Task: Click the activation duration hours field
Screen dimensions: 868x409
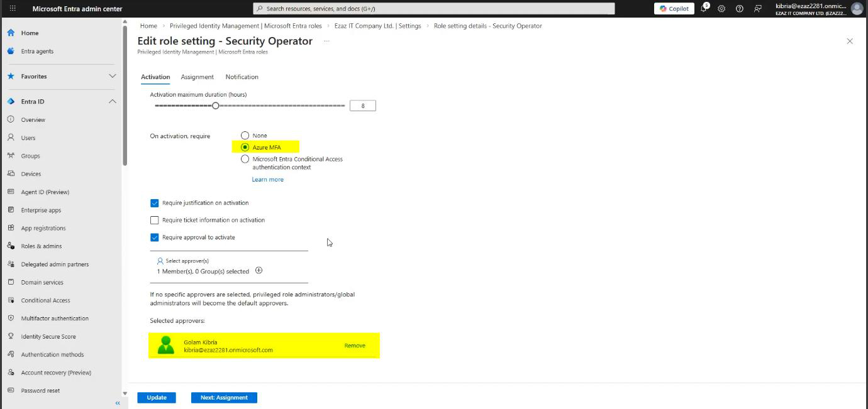Action: click(x=363, y=106)
